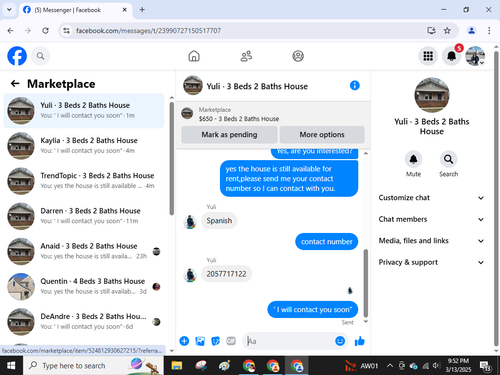Click More options button
Viewport: 500px width, 375px height.
(x=322, y=135)
